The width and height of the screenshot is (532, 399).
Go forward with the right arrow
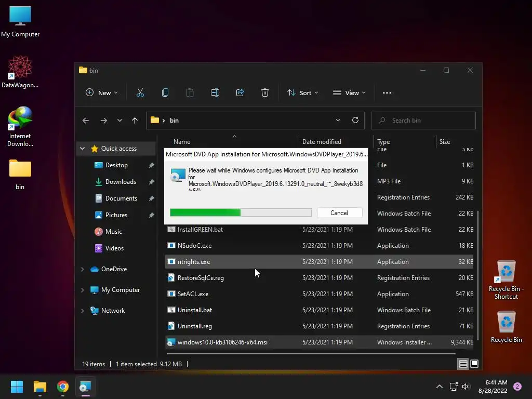coord(104,121)
